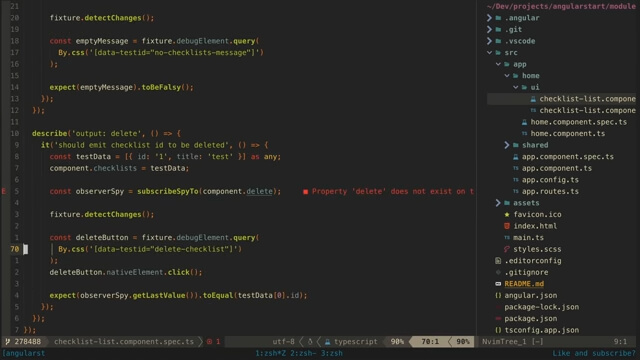Image resolution: width=640 pixels, height=360 pixels.
Task: Open app.routes.ts file
Action: 550,191
